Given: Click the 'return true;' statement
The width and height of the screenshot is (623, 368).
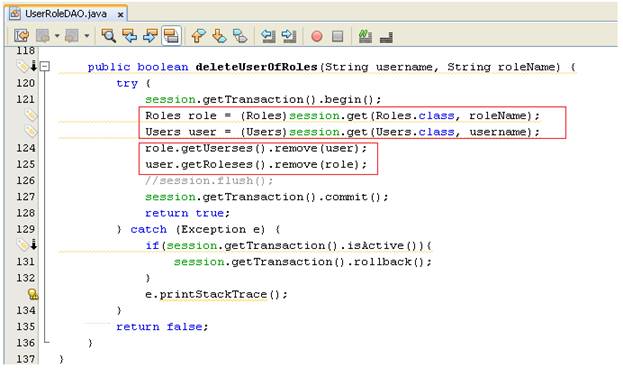Looking at the screenshot, I should click(x=187, y=213).
